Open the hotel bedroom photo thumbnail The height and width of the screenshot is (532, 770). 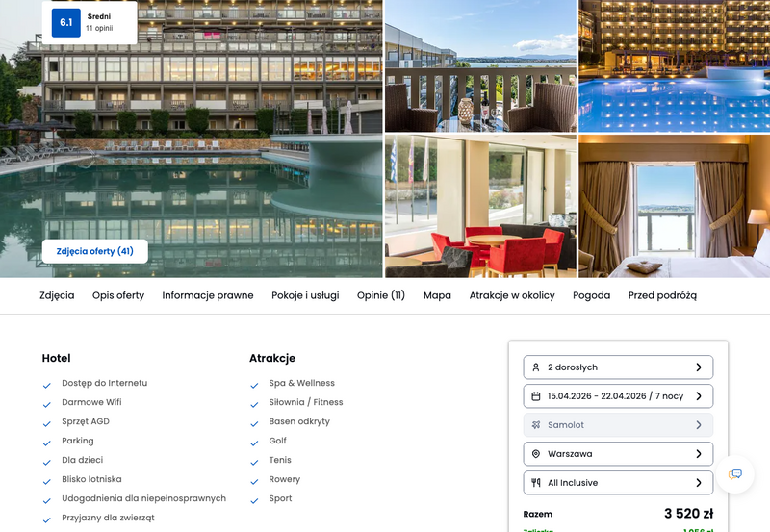pyautogui.click(x=675, y=206)
